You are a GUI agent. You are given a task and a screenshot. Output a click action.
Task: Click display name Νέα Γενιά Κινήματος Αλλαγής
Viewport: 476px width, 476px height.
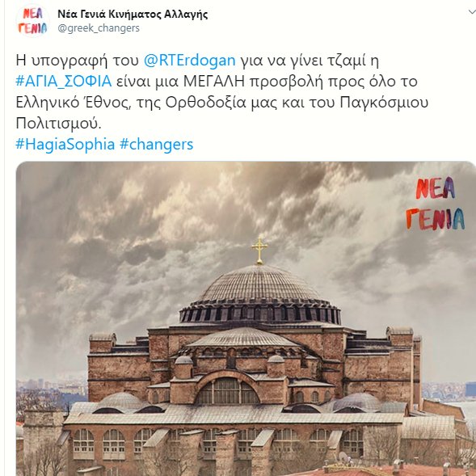coord(133,14)
